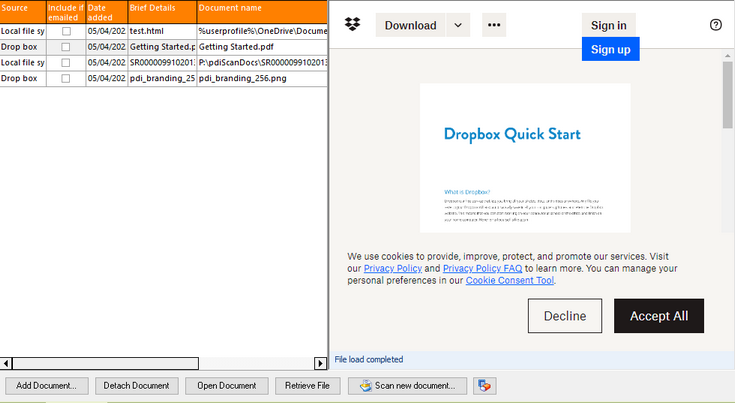This screenshot has width=735, height=403.
Task: Click the Download button
Action: 410,25
